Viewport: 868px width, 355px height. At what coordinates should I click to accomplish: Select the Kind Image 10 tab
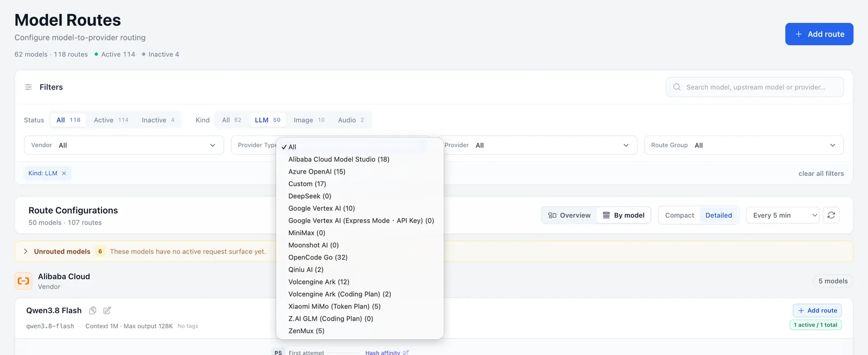click(309, 120)
